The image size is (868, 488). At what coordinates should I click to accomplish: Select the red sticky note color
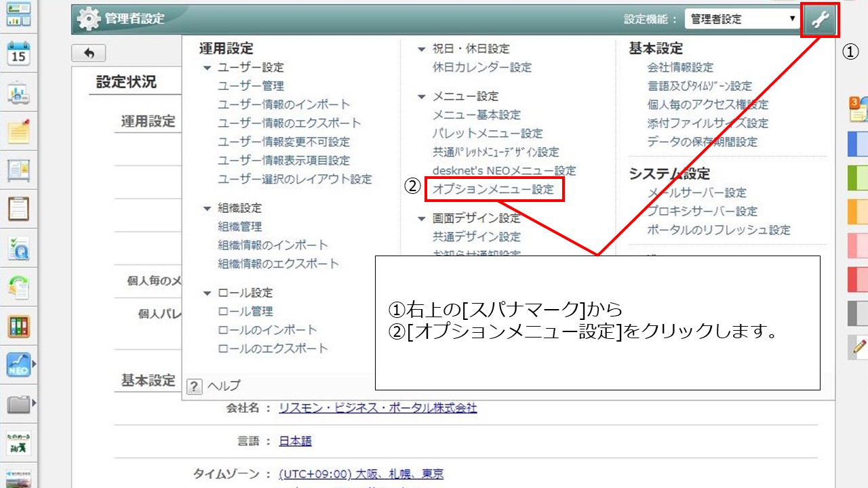858,279
